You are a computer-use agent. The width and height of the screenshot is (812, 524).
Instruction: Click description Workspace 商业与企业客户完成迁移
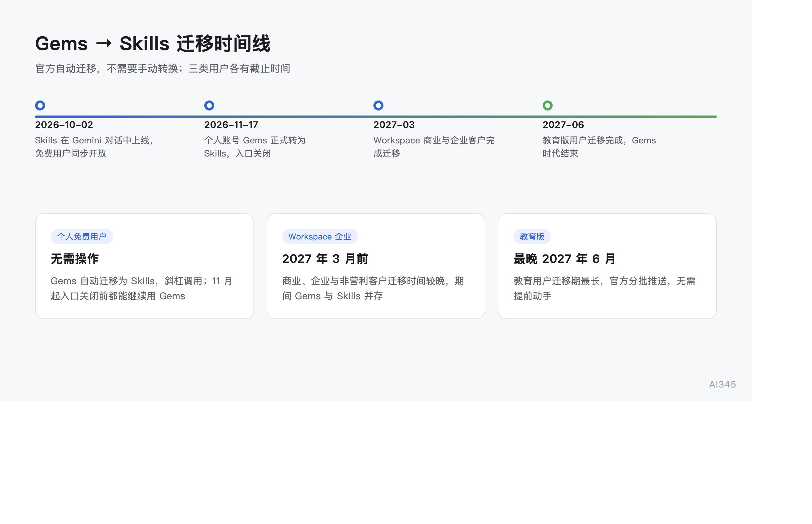pyautogui.click(x=434, y=147)
